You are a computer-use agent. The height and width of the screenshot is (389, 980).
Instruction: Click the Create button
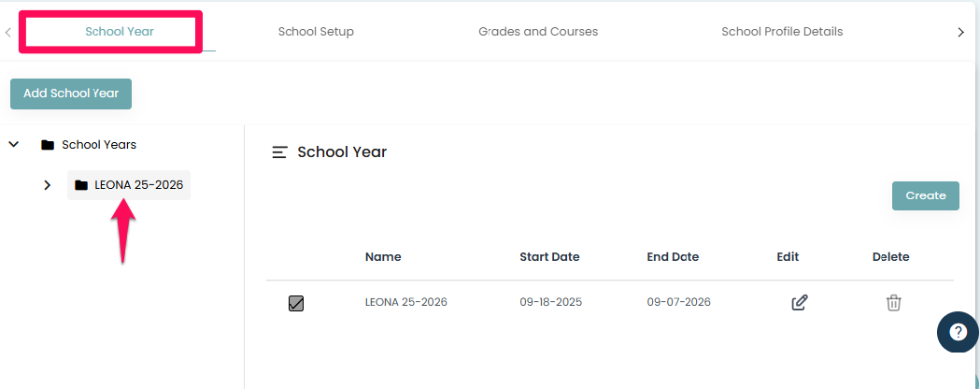925,195
